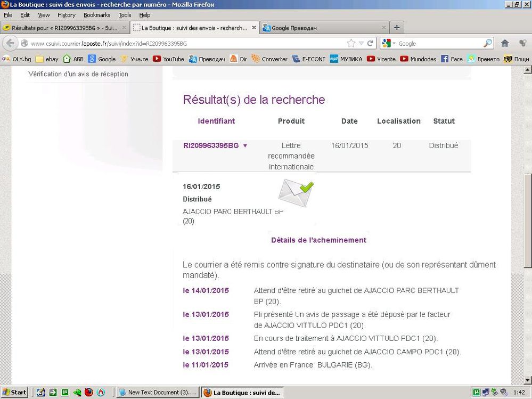Reload the page with the refresh icon
Screen dimensions: 532x399
tap(370, 44)
